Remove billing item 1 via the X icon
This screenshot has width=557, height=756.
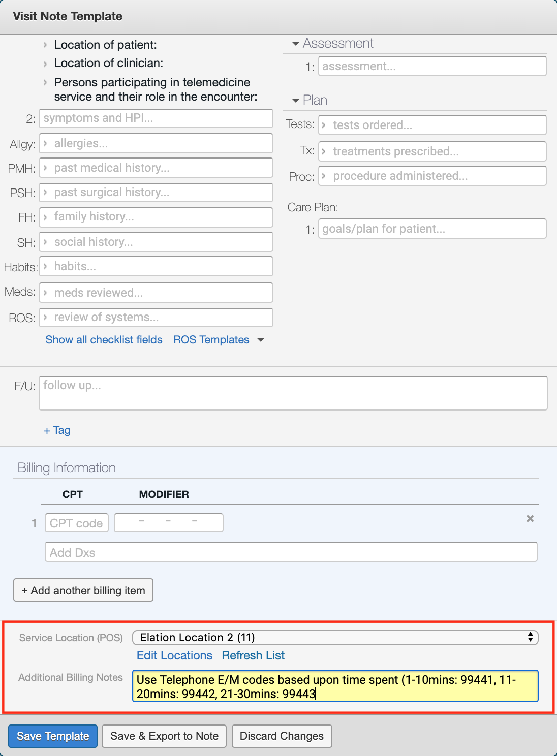point(530,519)
